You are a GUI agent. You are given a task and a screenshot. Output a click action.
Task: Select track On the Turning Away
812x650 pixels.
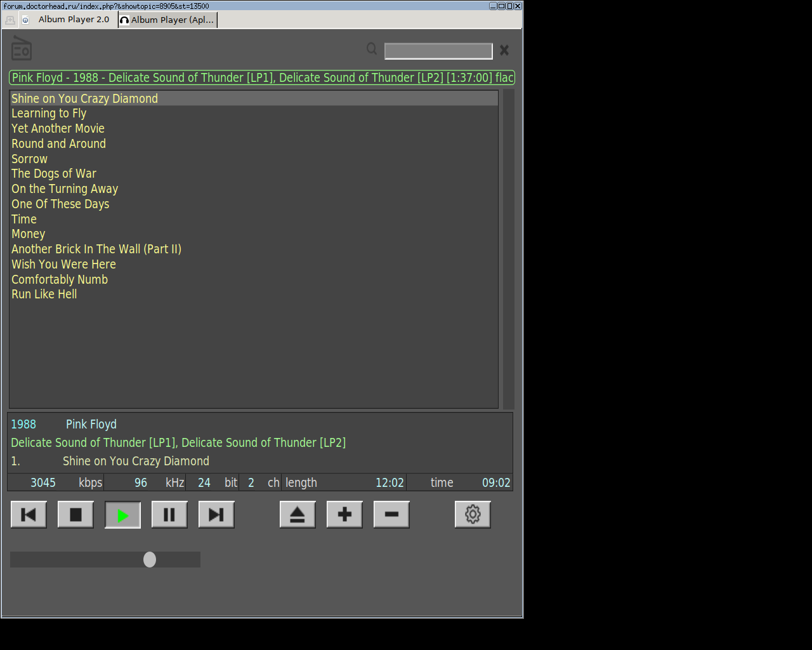click(254, 189)
